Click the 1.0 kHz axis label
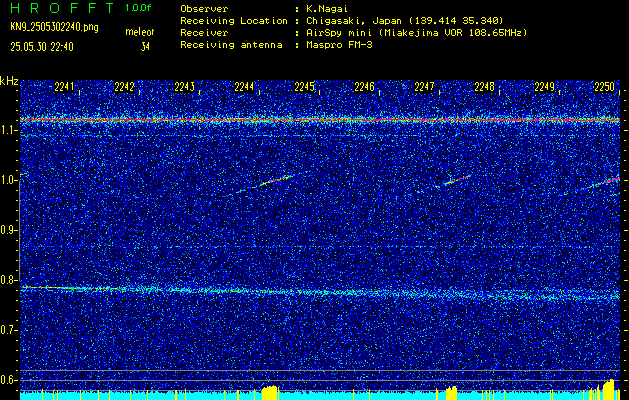 pyautogui.click(x=7, y=180)
